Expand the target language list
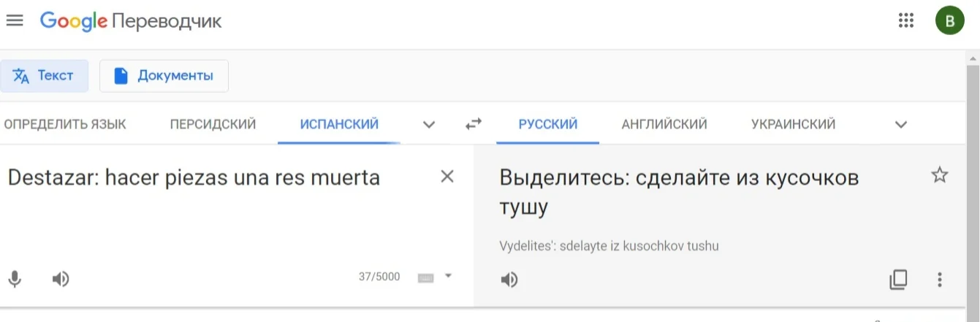 click(x=900, y=124)
